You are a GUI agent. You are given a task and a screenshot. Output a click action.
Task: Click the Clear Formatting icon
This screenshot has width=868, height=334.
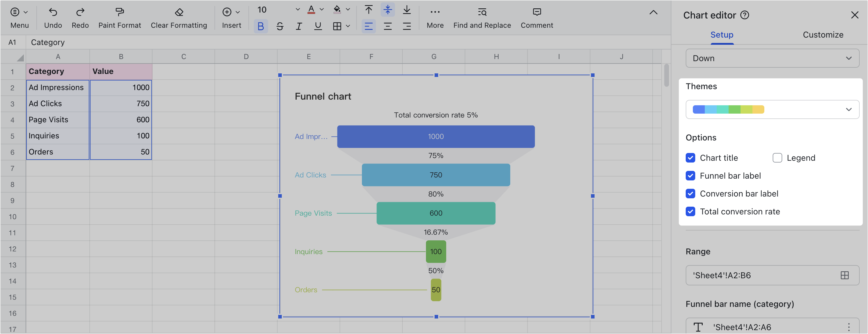[179, 12]
